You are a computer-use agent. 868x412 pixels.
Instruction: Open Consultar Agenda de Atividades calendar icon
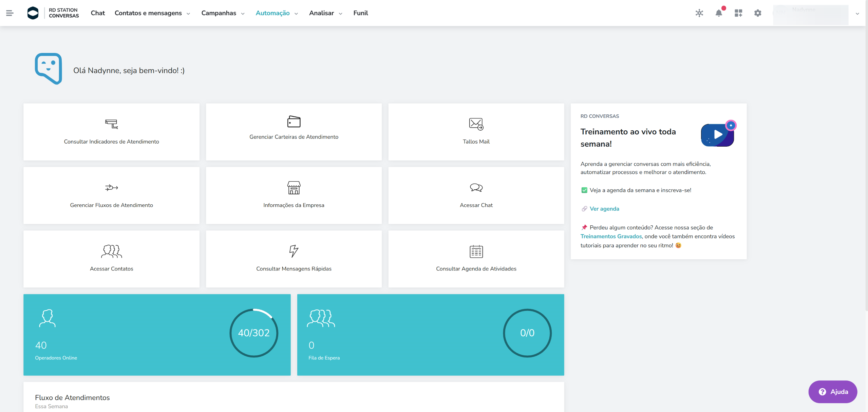coord(476,251)
